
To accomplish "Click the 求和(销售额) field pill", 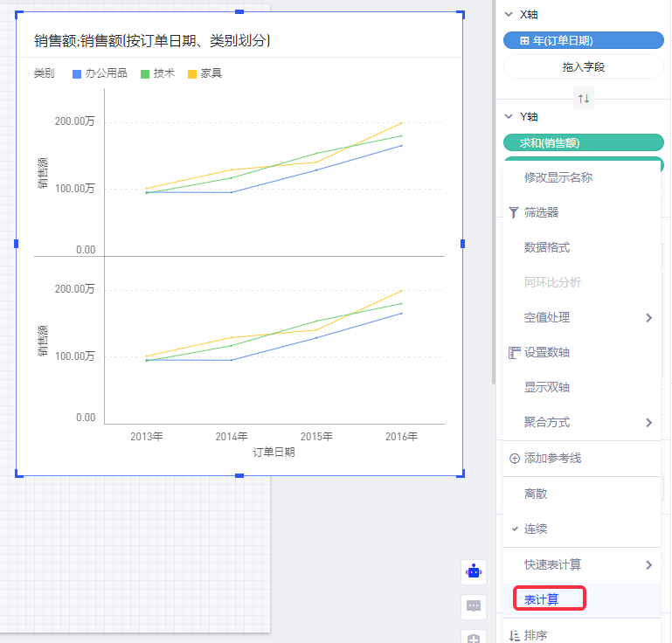I will pyautogui.click(x=583, y=142).
